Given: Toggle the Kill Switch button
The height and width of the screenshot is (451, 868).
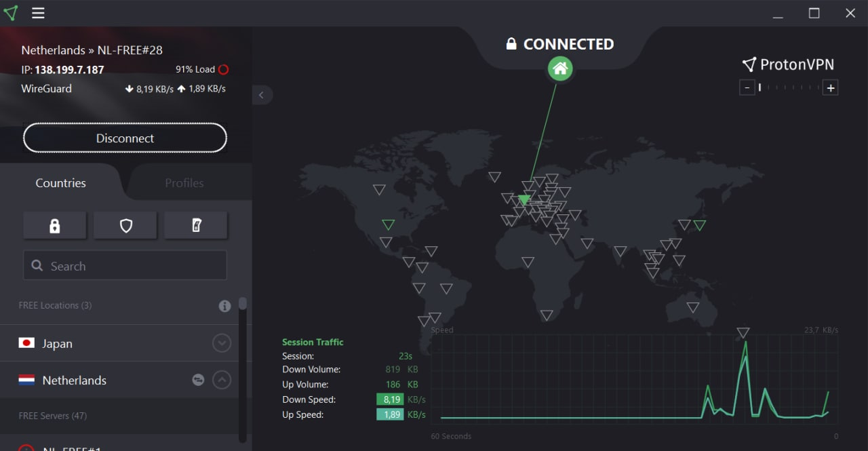Looking at the screenshot, I should tap(196, 226).
